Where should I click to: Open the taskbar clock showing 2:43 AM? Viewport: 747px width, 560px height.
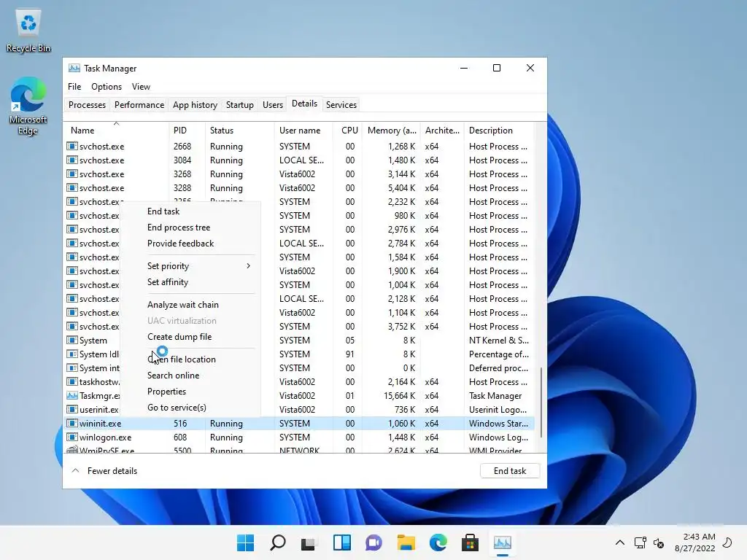695,542
